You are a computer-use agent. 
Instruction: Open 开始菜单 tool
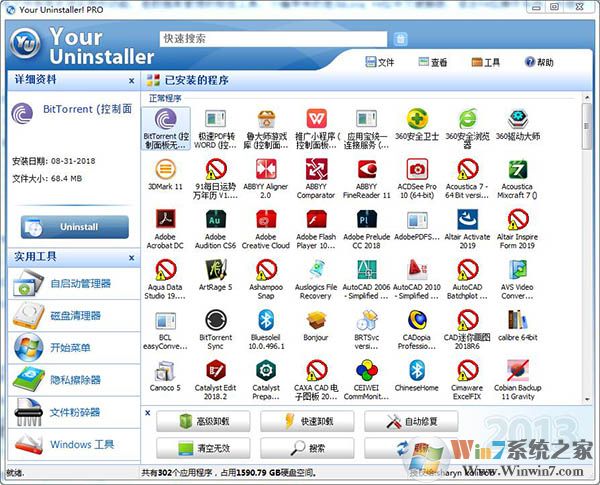74,348
